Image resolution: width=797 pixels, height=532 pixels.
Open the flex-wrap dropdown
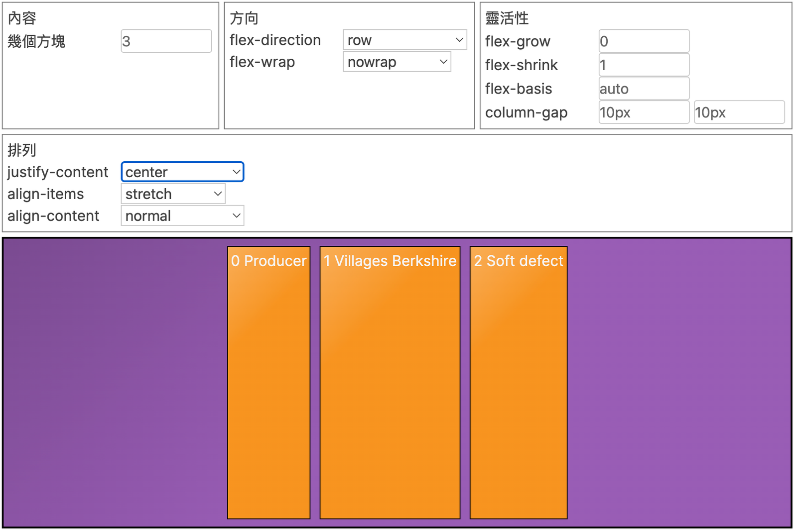(397, 62)
